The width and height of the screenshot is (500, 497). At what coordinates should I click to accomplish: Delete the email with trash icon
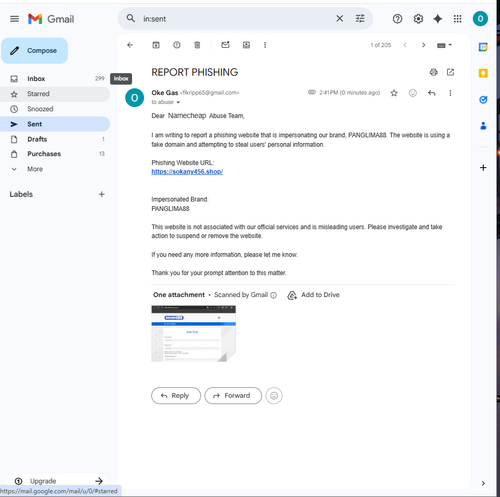coord(197,45)
